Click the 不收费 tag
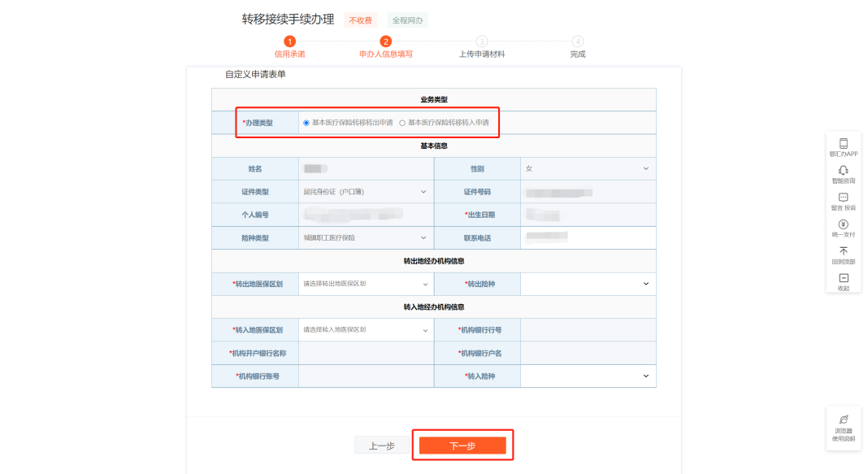 coord(360,20)
